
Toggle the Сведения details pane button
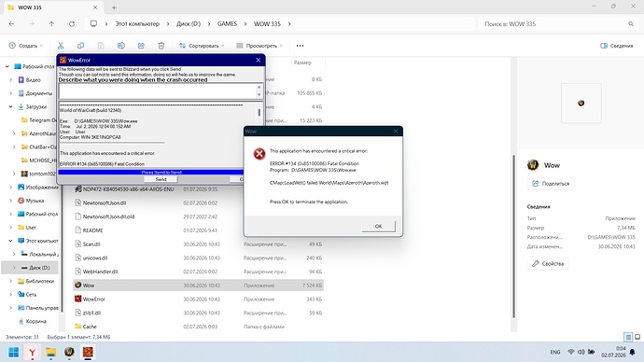pos(617,46)
